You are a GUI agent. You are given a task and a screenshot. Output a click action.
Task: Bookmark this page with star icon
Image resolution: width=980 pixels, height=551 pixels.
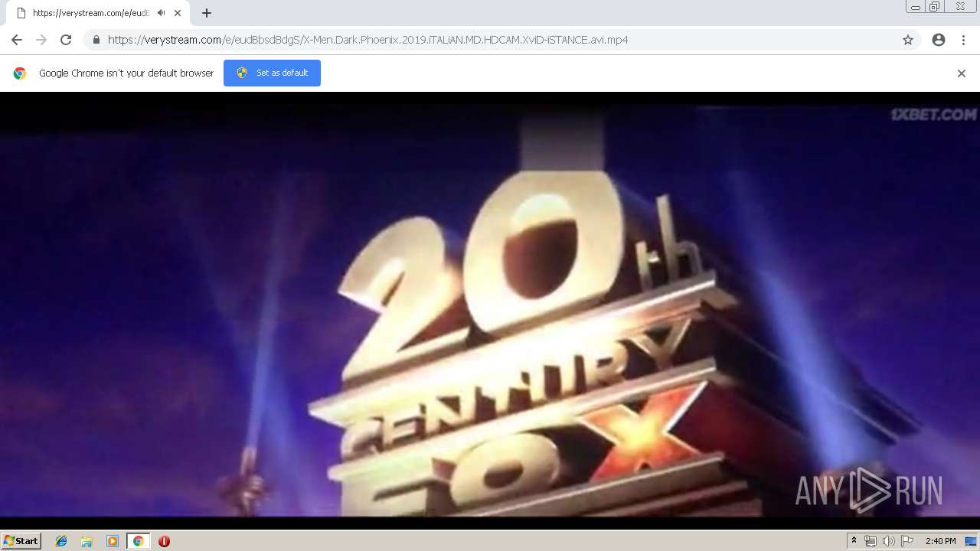908,40
